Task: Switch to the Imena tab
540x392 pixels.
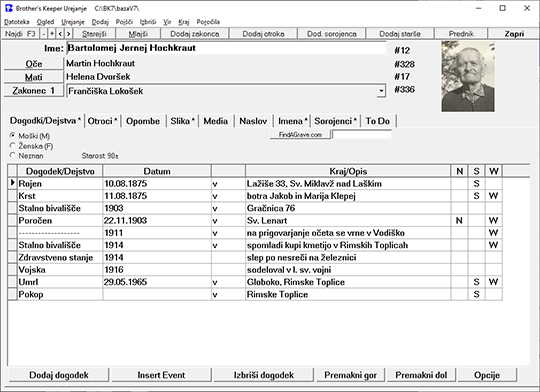Action: 292,121
